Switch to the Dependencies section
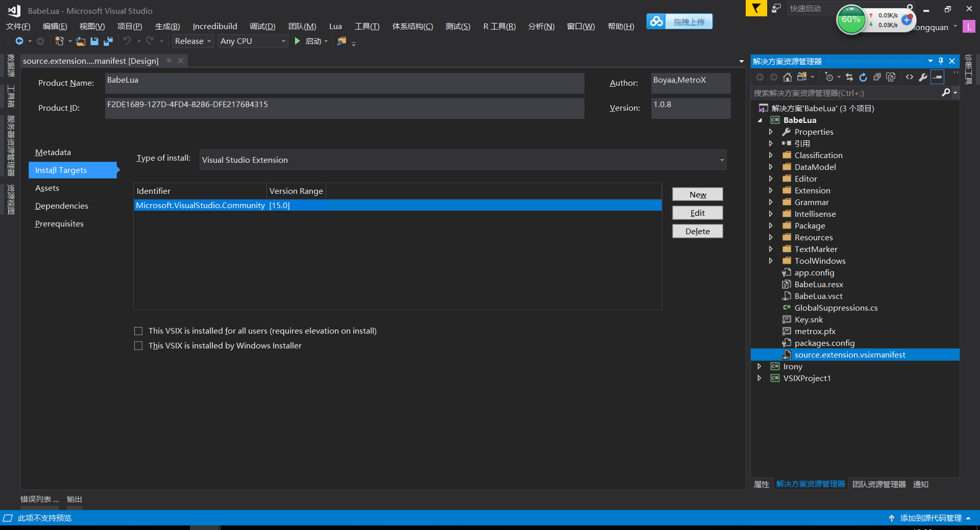This screenshot has height=530, width=980. pos(61,206)
